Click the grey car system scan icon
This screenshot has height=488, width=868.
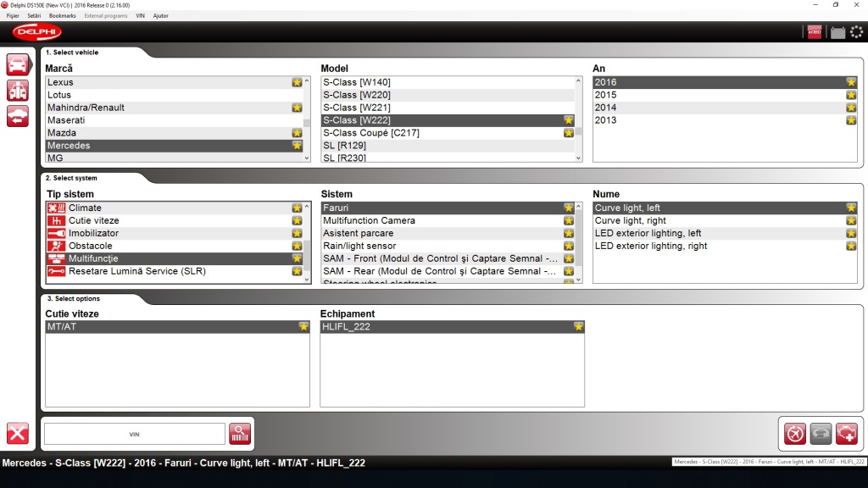click(x=821, y=433)
